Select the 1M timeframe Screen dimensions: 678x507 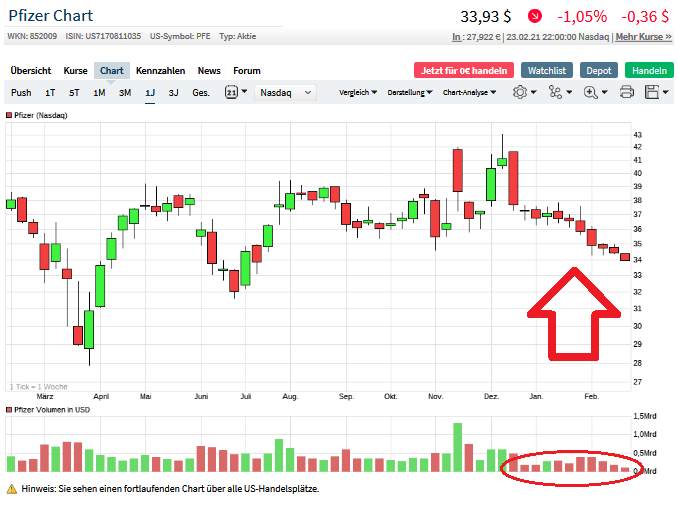point(99,92)
